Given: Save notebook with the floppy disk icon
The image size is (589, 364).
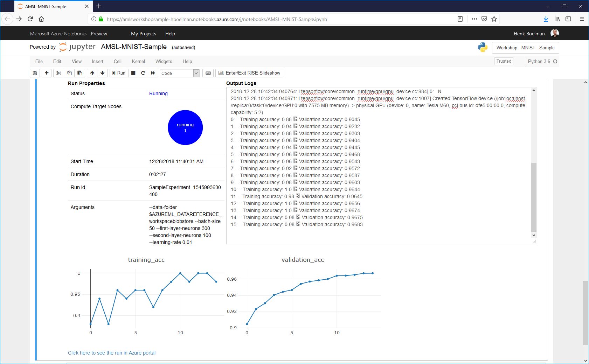Looking at the screenshot, I should [35, 73].
